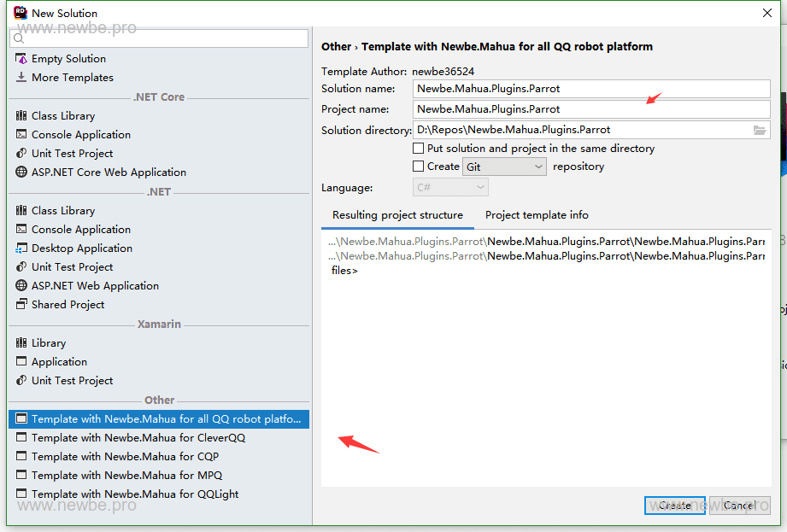Click the Empty Solution template icon
The height and width of the screenshot is (532, 787).
(21, 59)
